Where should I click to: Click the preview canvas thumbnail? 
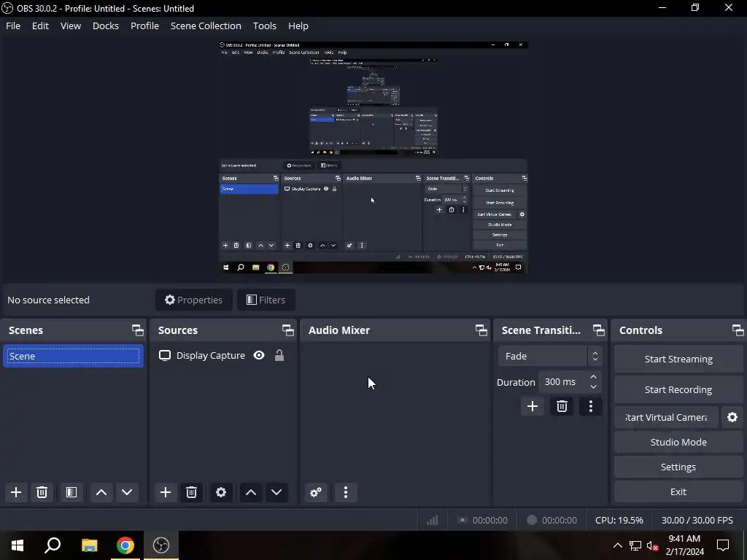point(373,157)
